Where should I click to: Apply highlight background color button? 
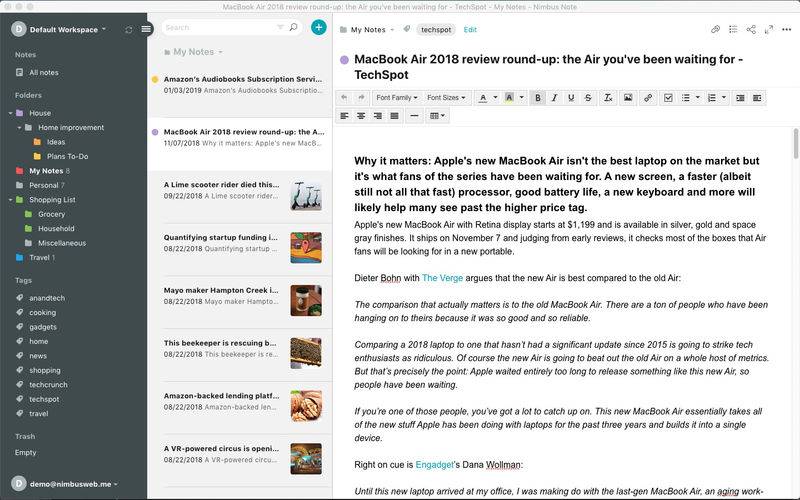tap(509, 97)
